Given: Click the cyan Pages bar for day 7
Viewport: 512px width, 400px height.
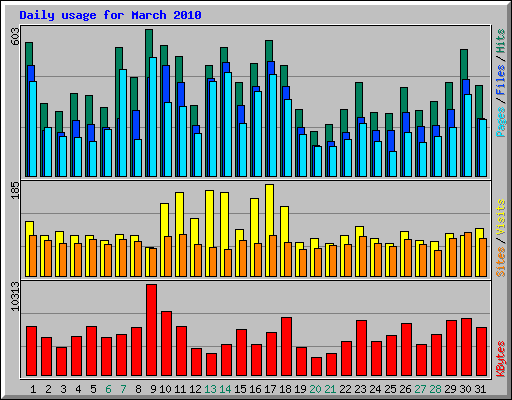Looking at the screenshot, I should point(123,123).
